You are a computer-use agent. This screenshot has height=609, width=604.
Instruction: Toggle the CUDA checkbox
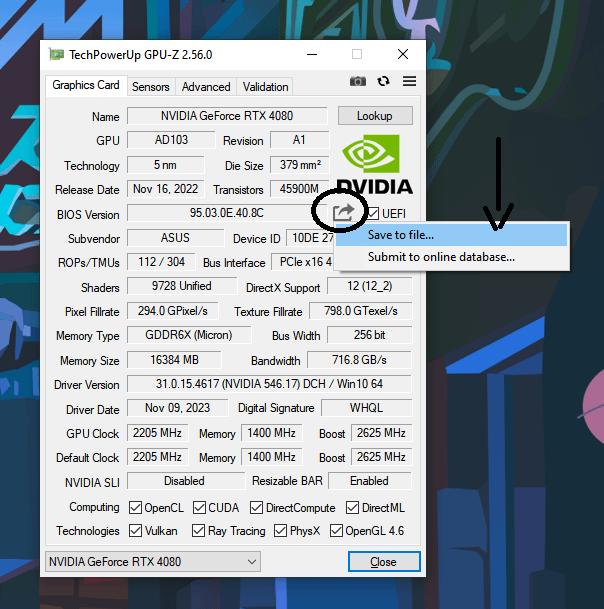(199, 508)
